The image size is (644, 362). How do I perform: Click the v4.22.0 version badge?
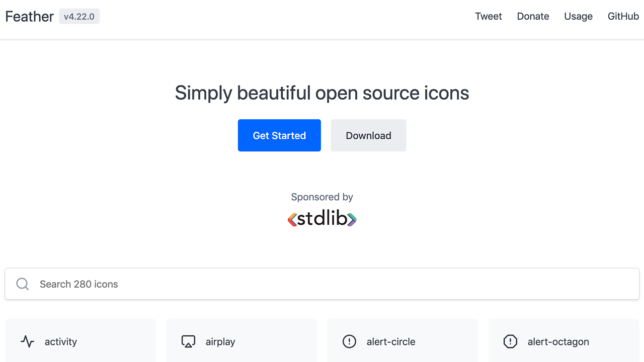(79, 17)
